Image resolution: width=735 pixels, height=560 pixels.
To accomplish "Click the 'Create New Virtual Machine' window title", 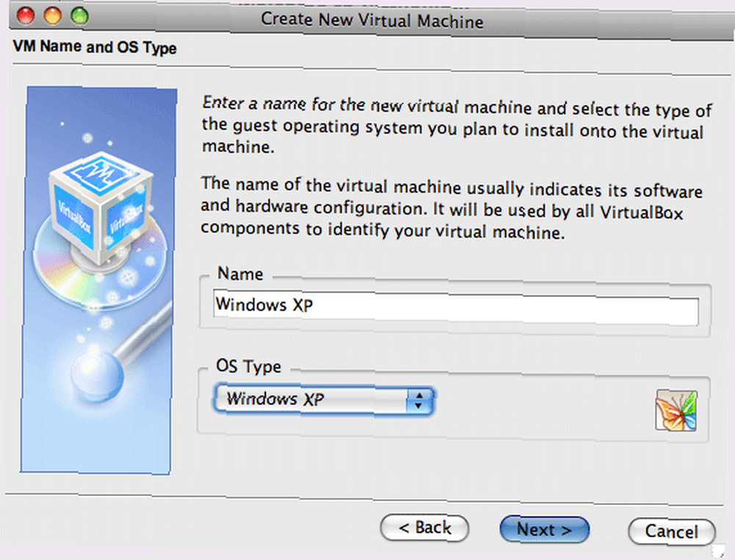I will pyautogui.click(x=372, y=20).
